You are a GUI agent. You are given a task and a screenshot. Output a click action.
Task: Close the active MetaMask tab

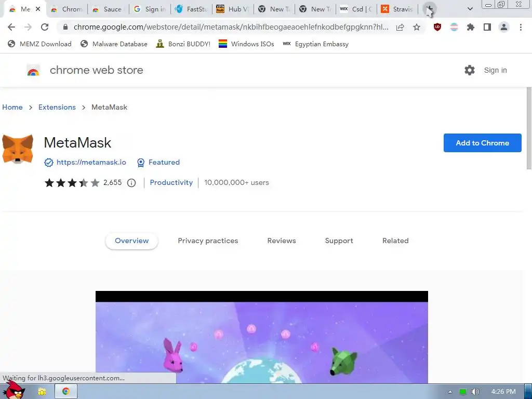[38, 9]
